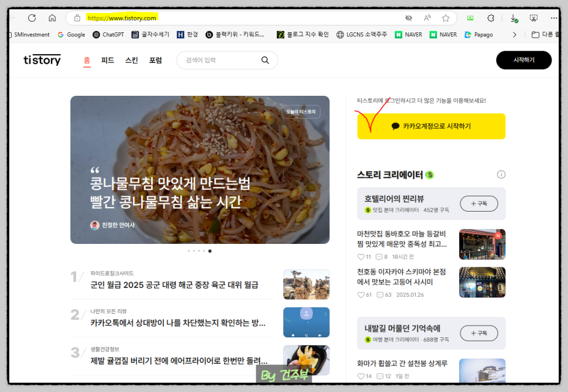568x392 pixels.
Task: Open the ChatGPT bookmark icon
Action: (95, 35)
